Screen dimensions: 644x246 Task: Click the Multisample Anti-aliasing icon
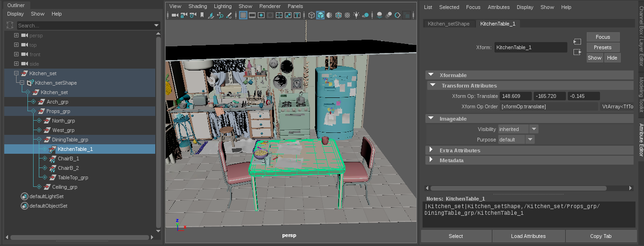[397, 15]
